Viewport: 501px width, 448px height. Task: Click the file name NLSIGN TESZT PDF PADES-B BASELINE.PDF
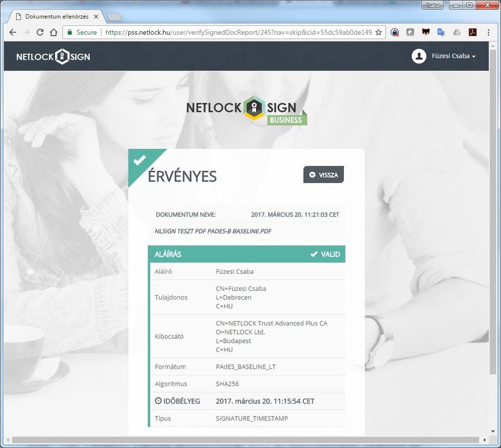[x=213, y=231]
